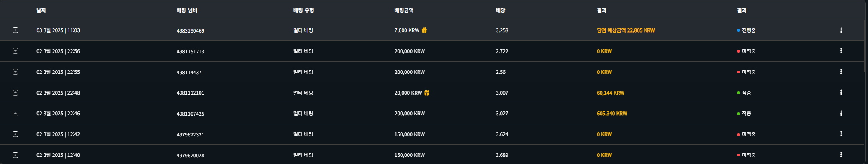The width and height of the screenshot is (868, 164).
Task: Click the 날짜 column header
Action: (41, 10)
